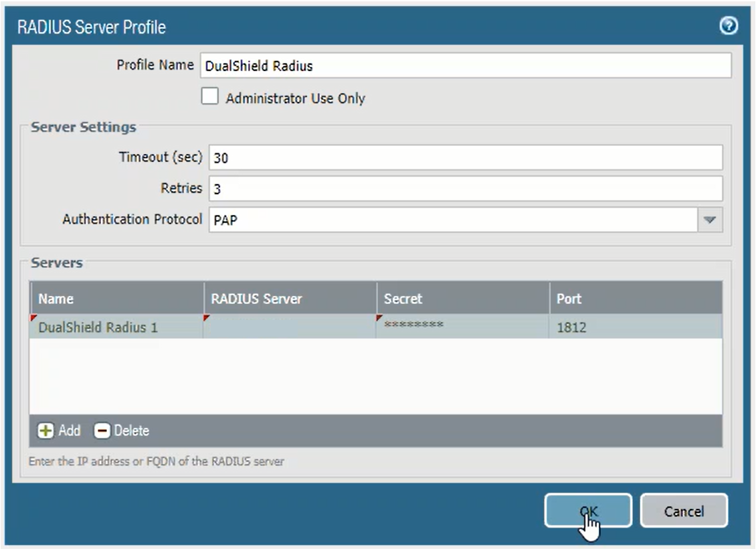The width and height of the screenshot is (756, 551).
Task: Sort by the Name column header
Action: point(116,299)
